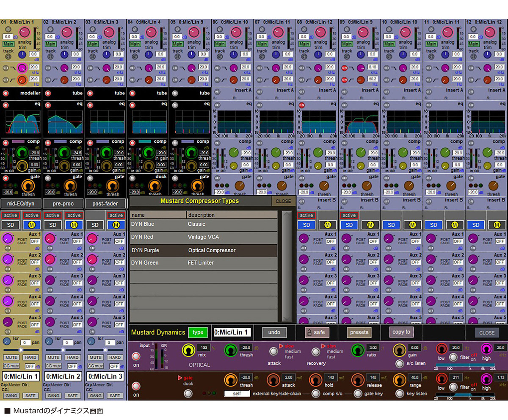Open the self key source selector

pos(237,394)
